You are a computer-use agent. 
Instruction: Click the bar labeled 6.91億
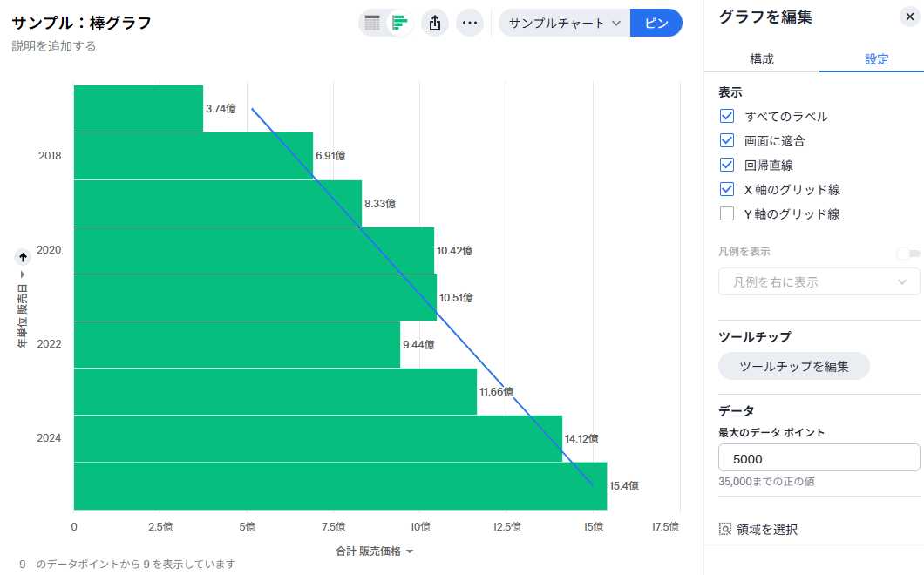[x=194, y=156]
